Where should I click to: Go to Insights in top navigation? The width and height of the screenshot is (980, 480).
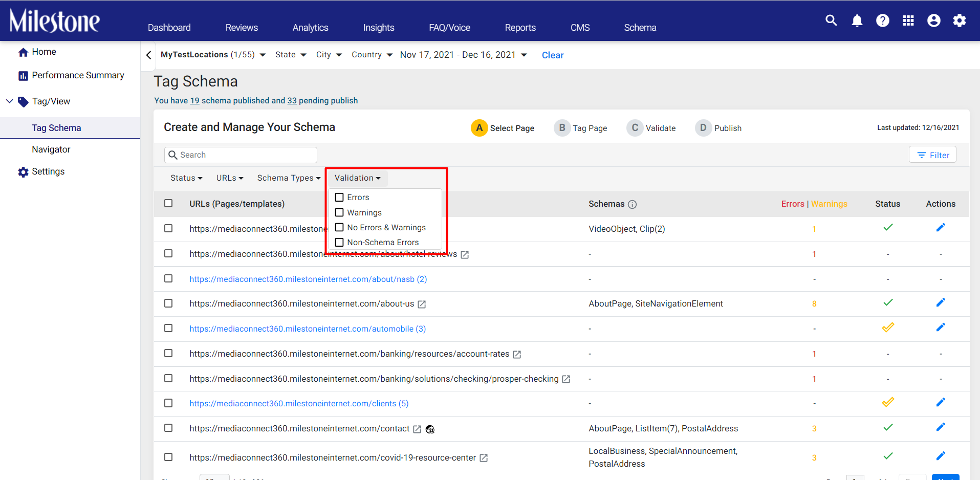coord(379,28)
